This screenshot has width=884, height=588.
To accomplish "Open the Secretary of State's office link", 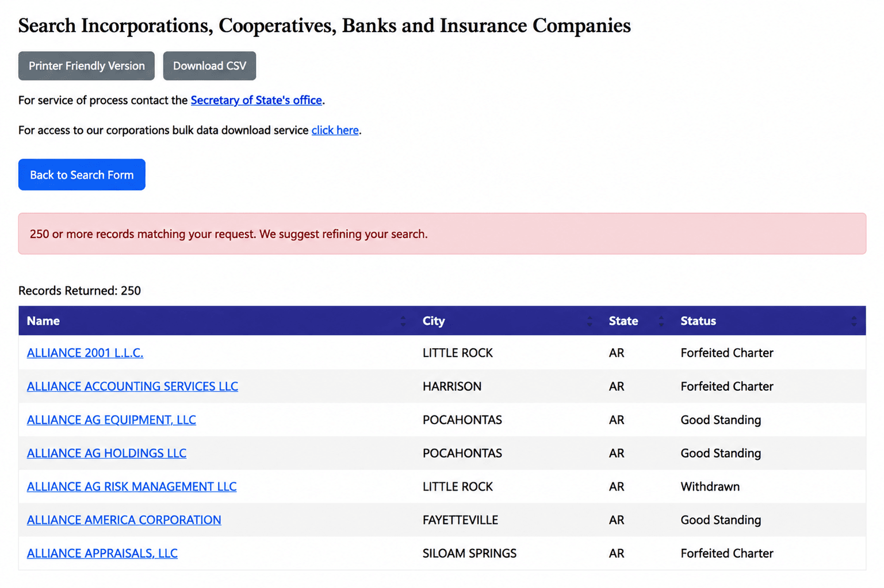I will pos(257,100).
